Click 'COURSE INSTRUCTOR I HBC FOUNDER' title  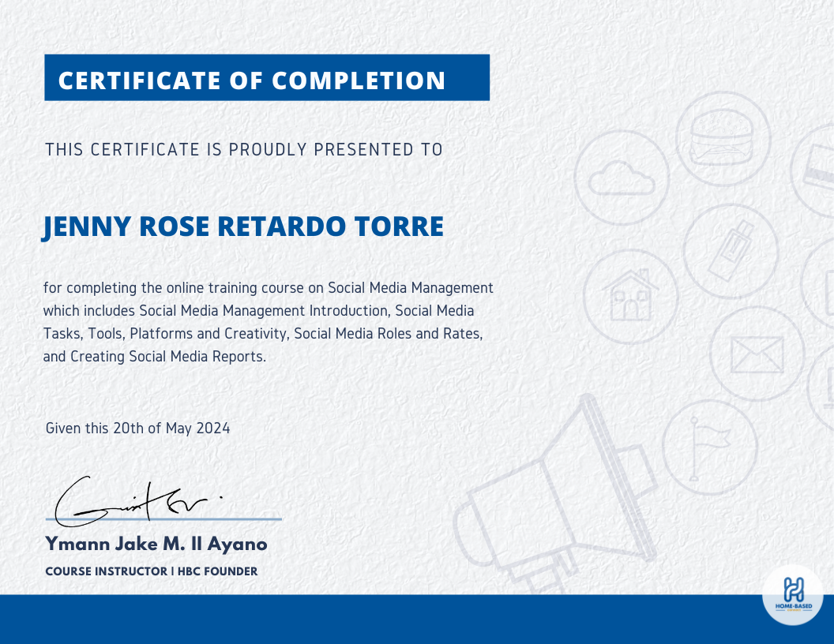pos(152,571)
